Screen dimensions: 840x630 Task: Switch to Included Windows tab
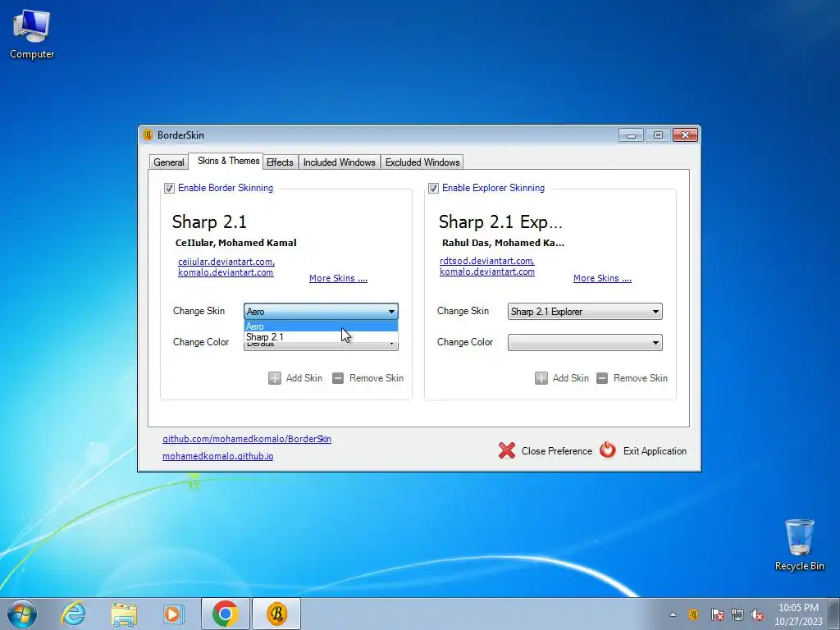click(x=339, y=162)
